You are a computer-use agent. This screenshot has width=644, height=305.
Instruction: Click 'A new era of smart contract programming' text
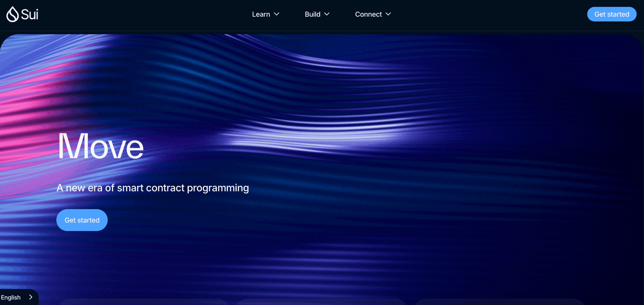pyautogui.click(x=153, y=188)
